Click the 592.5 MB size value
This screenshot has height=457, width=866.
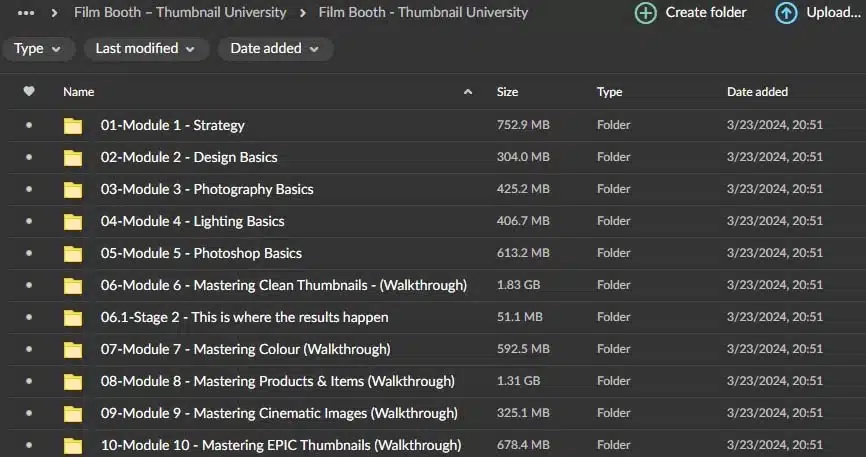(523, 350)
